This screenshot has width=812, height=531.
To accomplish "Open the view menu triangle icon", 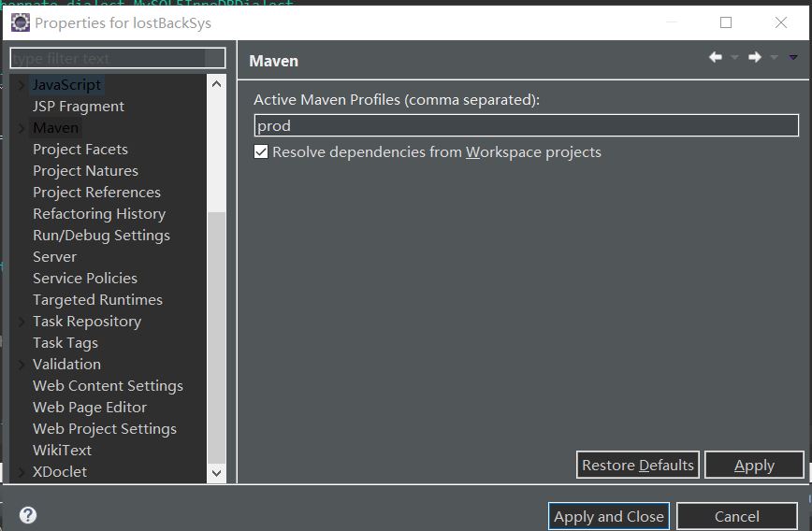I will [793, 57].
